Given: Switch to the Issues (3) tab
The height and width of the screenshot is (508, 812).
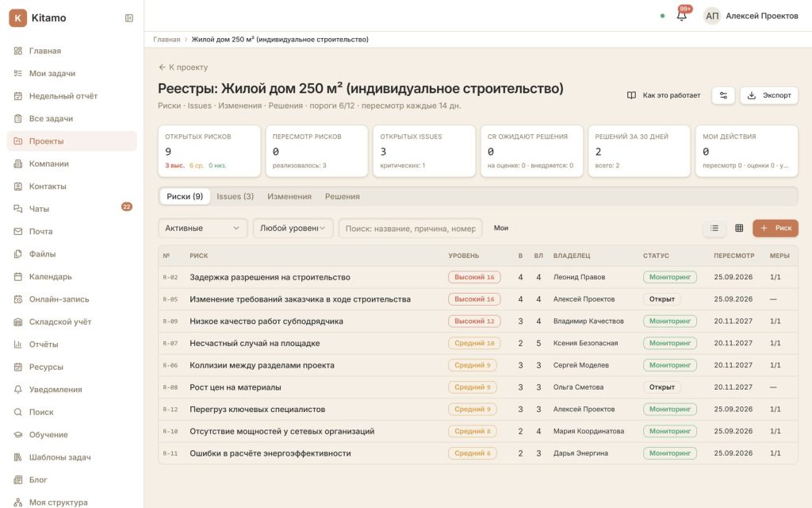Looking at the screenshot, I should point(235,197).
